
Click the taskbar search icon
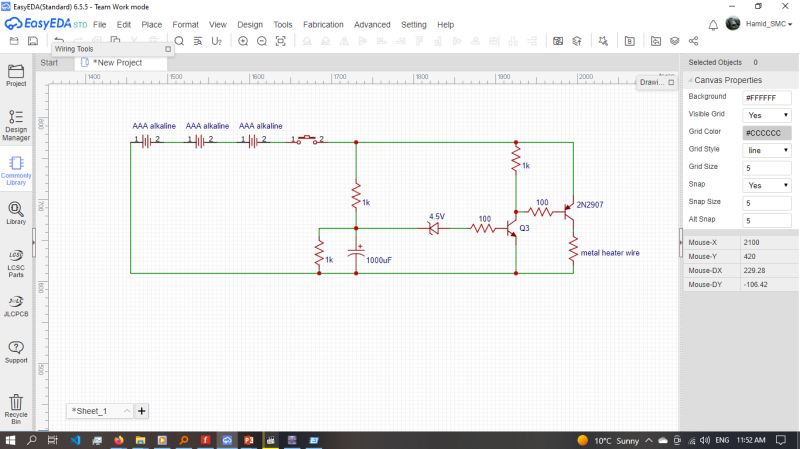tap(32, 440)
